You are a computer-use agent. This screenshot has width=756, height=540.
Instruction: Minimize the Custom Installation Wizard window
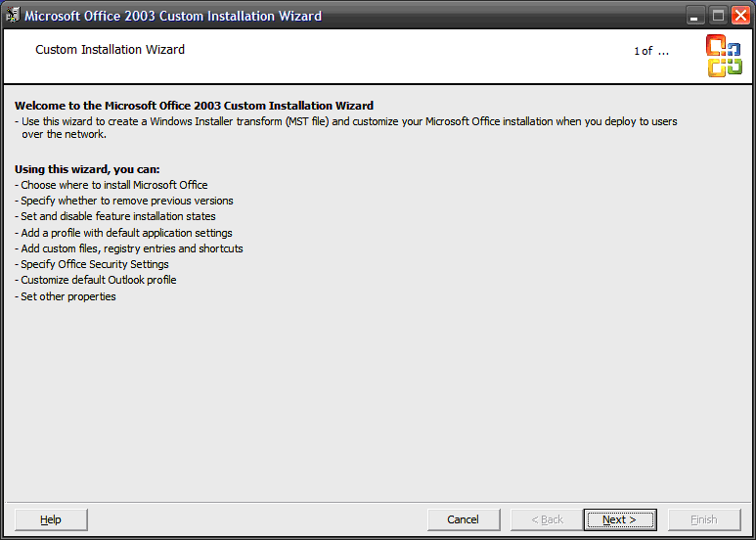[695, 16]
